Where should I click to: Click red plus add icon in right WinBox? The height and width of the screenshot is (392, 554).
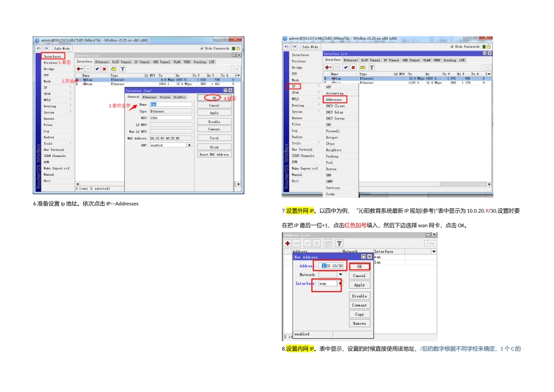[328, 67]
